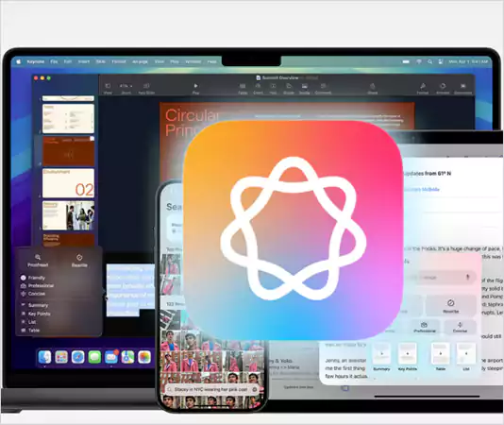Image resolution: width=504 pixels, height=425 pixels.
Task: Select Summary in Mac Writing Tools popup
Action: pos(34,305)
